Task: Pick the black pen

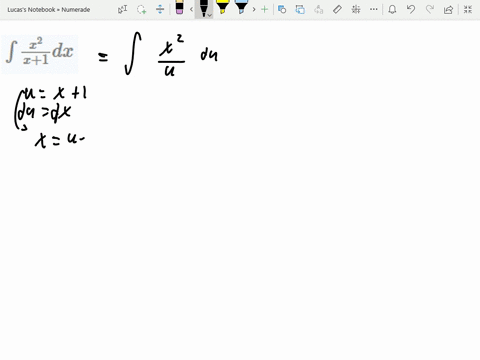Action: (203, 7)
